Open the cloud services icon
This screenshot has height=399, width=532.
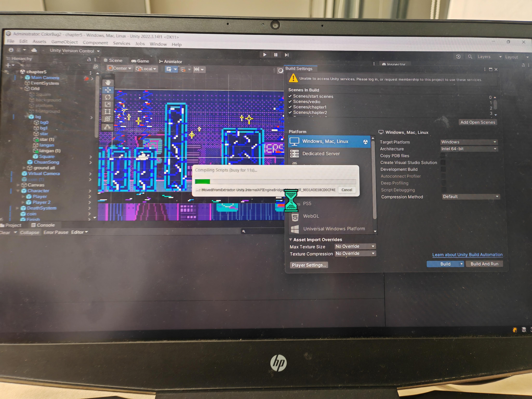[34, 50]
